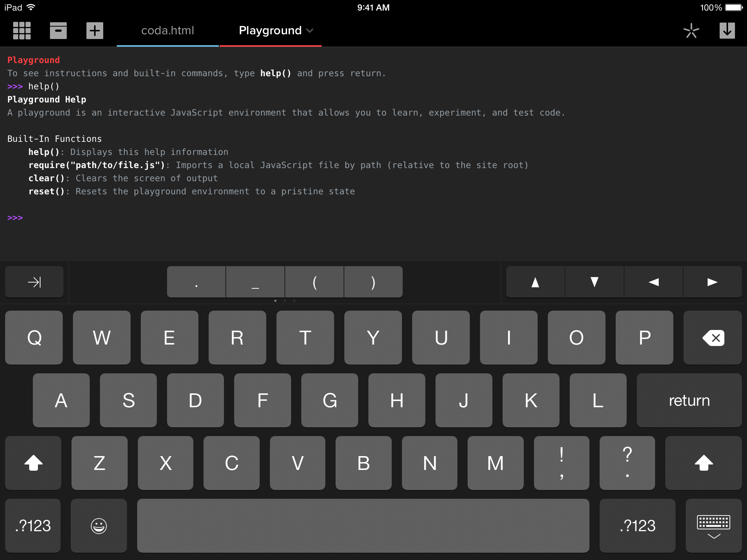This screenshot has height=560, width=747.
Task: Click the add new tab plus icon
Action: [94, 30]
